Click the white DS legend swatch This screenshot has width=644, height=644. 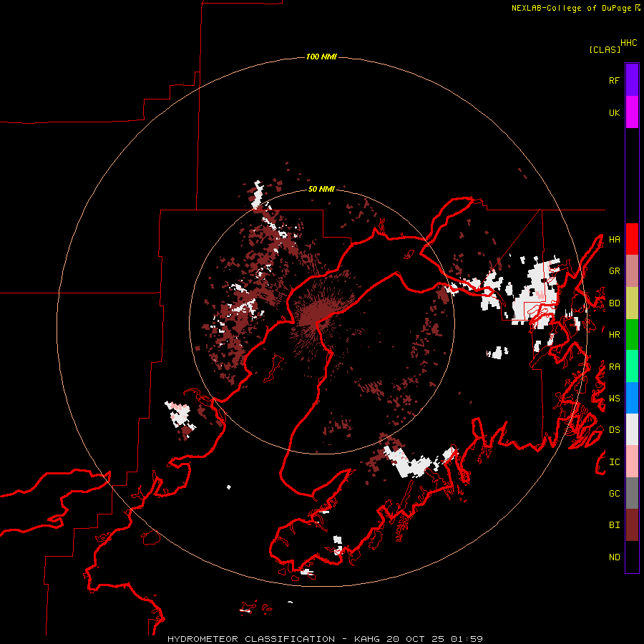(x=632, y=429)
